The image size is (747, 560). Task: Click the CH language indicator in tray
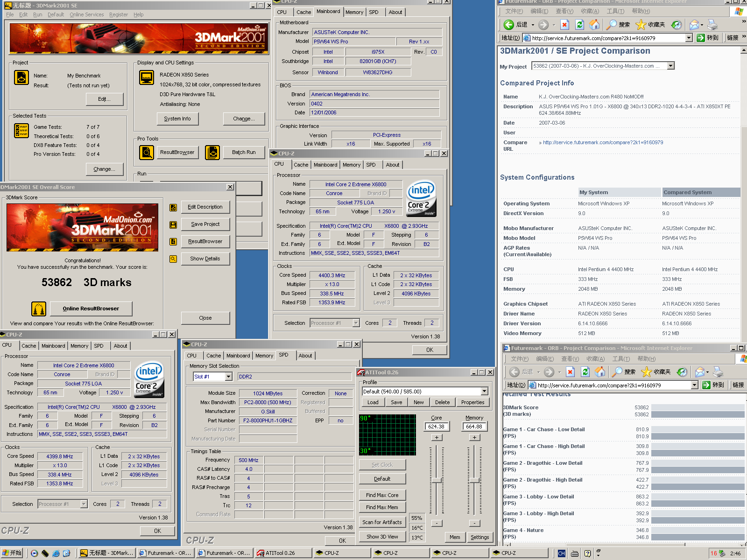[562, 553]
